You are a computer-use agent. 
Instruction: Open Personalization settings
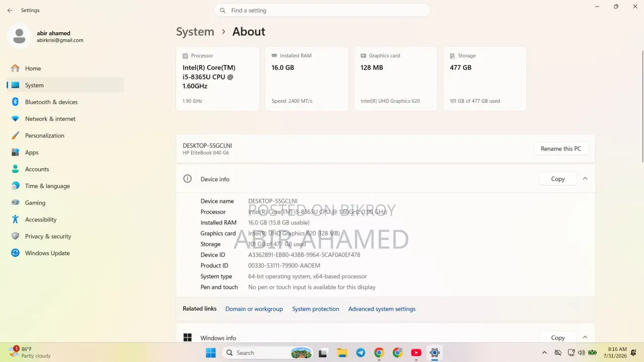point(65,135)
